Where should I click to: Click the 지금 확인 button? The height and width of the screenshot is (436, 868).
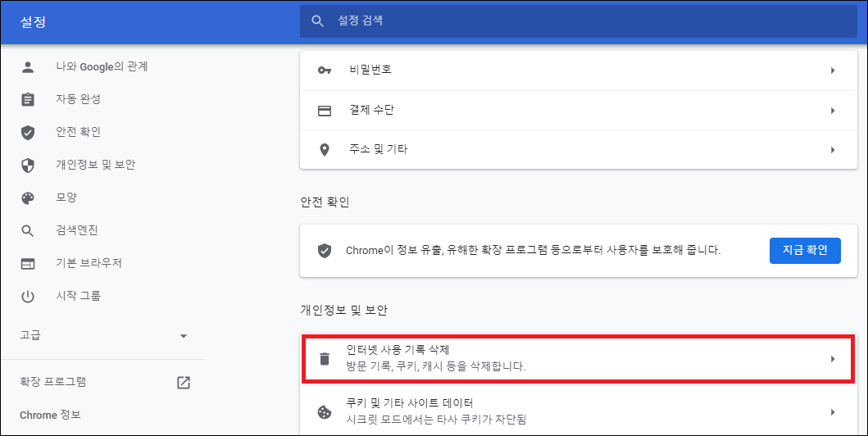click(805, 251)
